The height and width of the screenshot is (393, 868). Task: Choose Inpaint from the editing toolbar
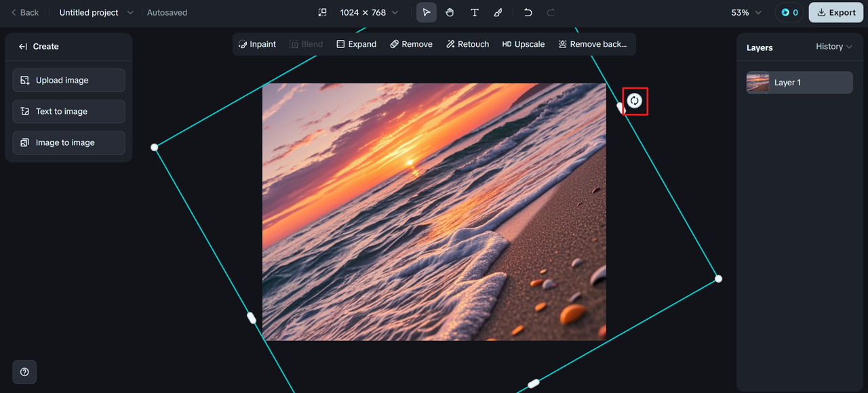click(x=257, y=44)
